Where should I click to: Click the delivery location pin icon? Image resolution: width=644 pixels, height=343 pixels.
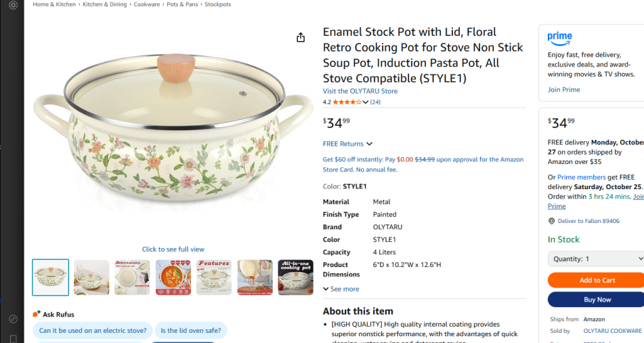coord(551,221)
